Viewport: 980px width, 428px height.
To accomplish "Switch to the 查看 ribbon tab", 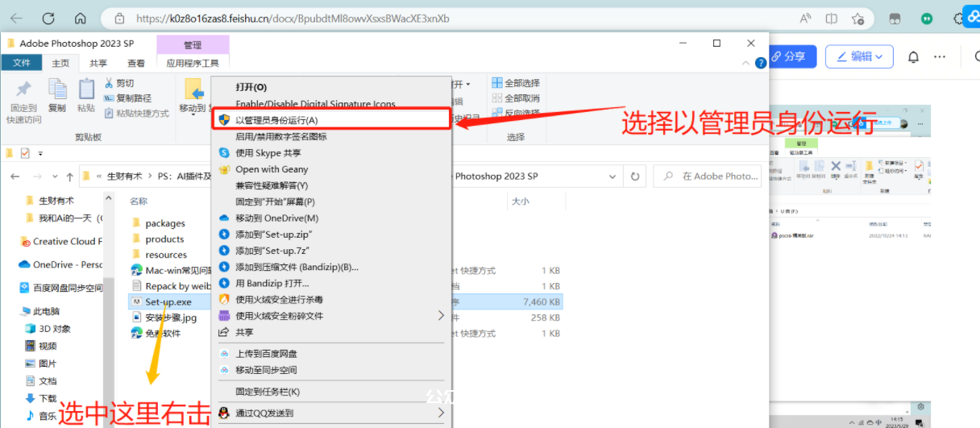I will [136, 63].
